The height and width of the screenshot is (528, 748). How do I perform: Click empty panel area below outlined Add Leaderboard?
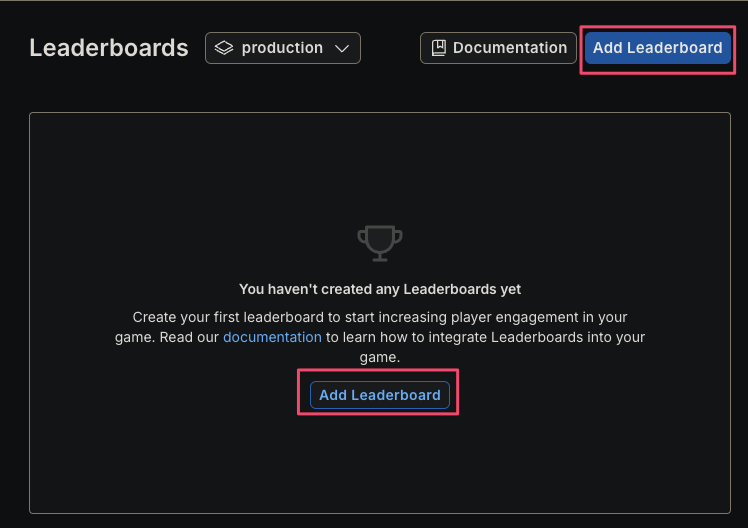pos(380,465)
